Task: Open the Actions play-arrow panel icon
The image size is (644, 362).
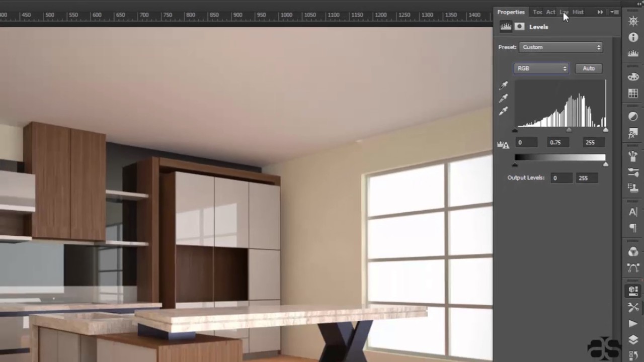Action: pos(633,323)
